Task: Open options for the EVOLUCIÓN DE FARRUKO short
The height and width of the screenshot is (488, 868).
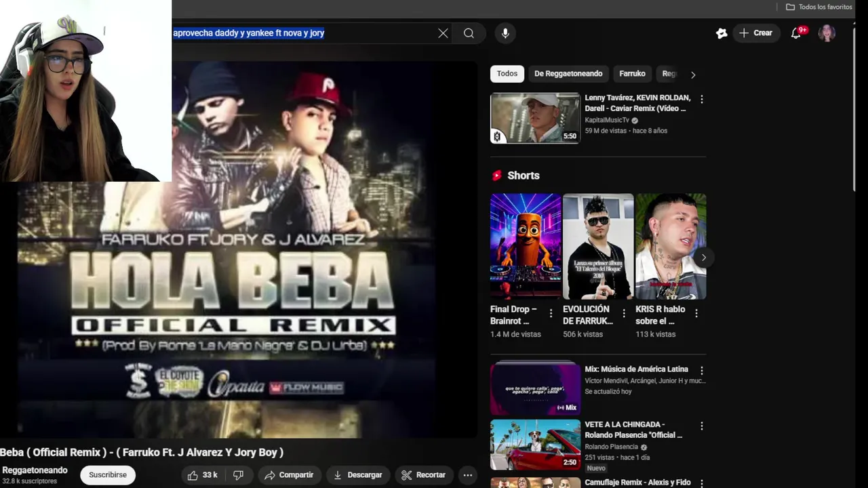Action: point(624,313)
